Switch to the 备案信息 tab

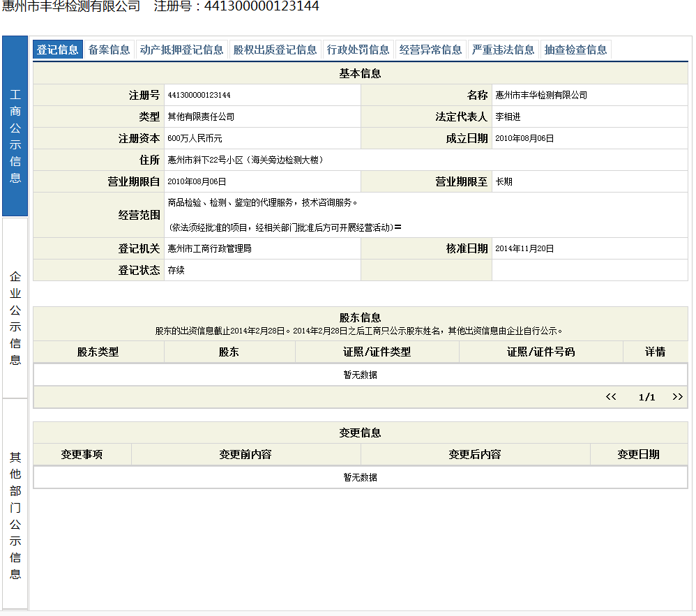tap(109, 50)
